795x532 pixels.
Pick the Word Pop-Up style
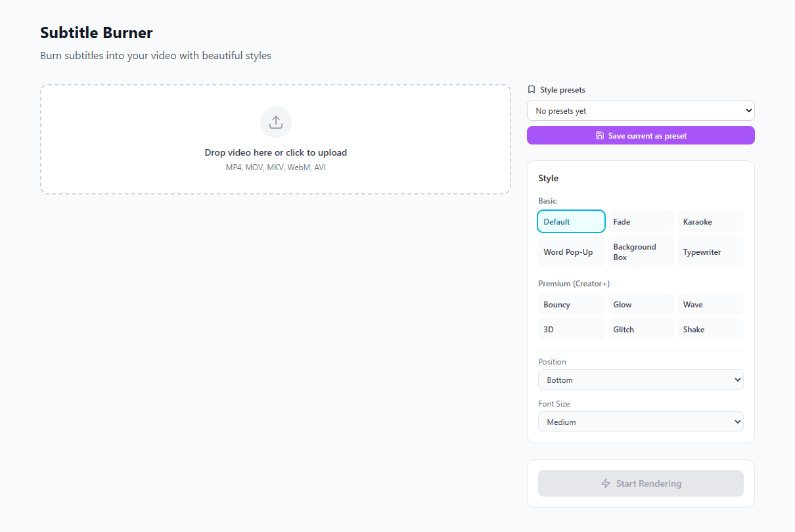[x=572, y=252]
